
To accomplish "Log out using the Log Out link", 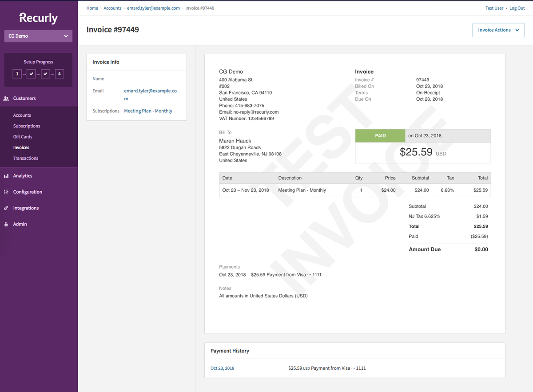I will (x=517, y=8).
